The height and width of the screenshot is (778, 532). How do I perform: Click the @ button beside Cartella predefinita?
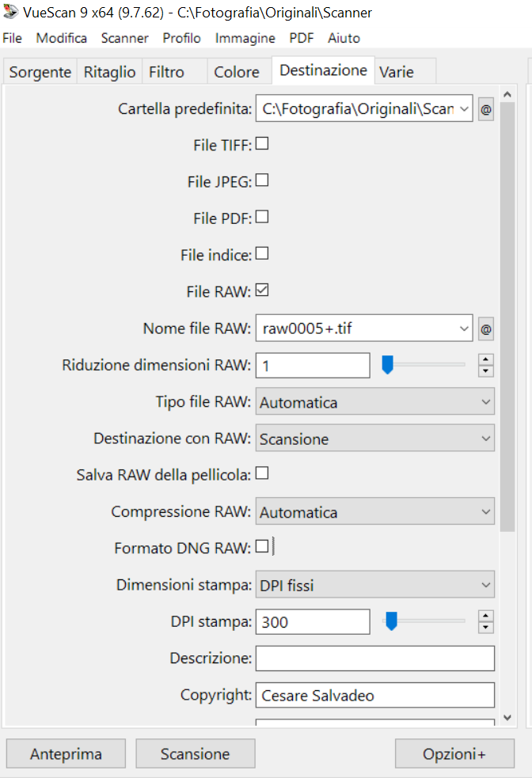tap(486, 110)
